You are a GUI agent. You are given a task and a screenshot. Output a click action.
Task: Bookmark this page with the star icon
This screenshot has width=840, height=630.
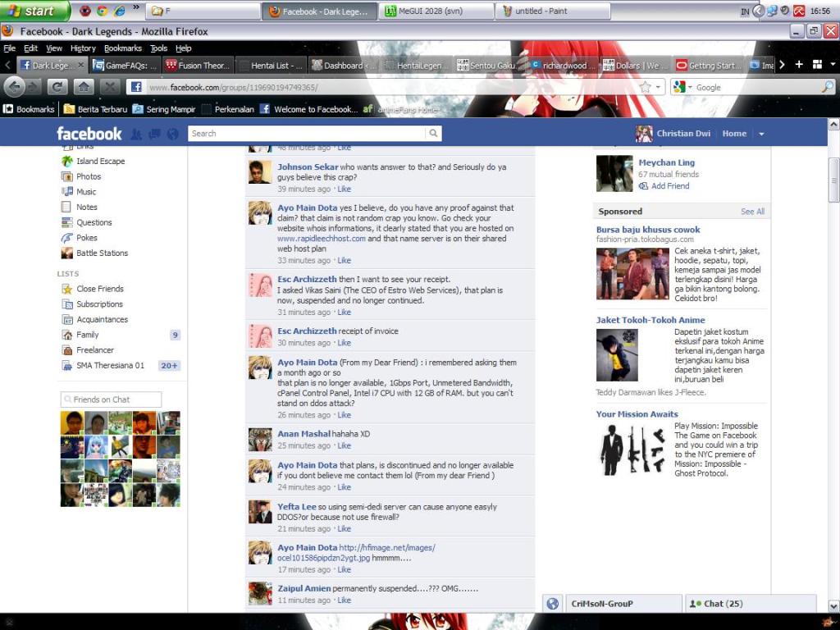point(646,87)
